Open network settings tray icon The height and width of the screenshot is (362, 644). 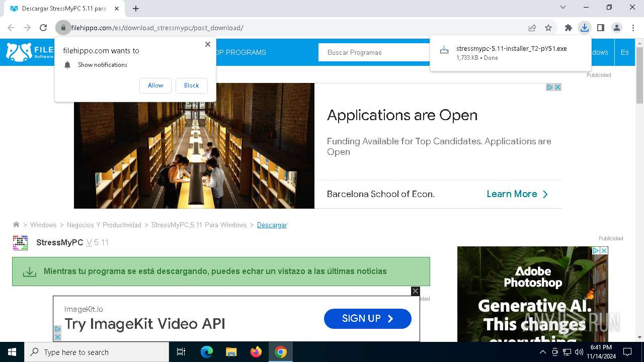click(x=567, y=352)
